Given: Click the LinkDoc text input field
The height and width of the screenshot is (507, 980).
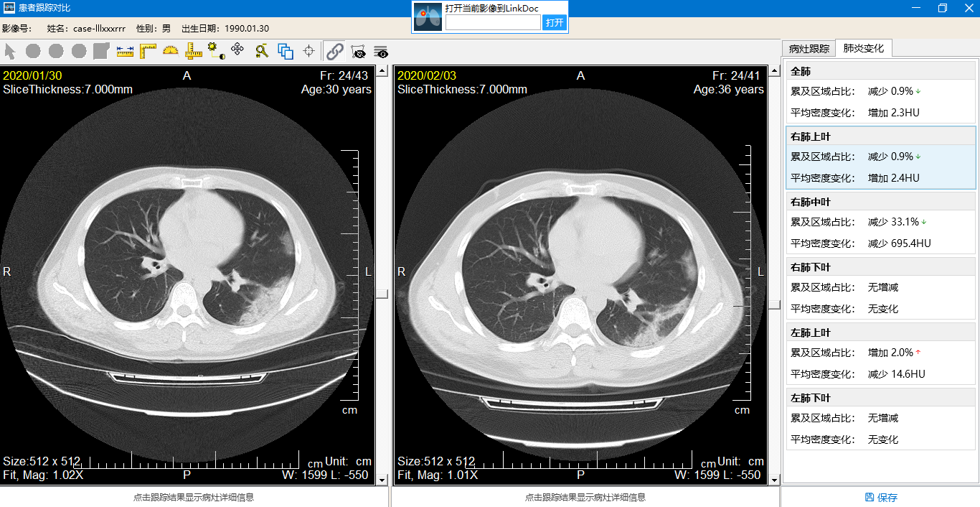Looking at the screenshot, I should tap(494, 23).
